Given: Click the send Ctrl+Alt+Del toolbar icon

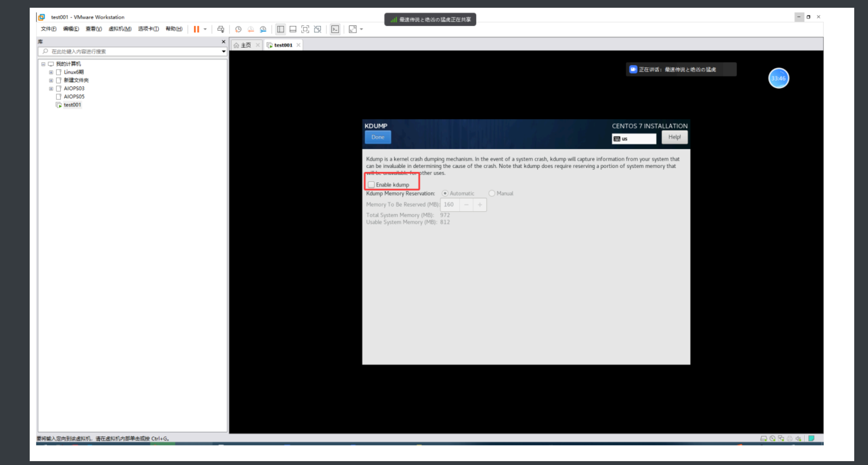Looking at the screenshot, I should (x=221, y=29).
